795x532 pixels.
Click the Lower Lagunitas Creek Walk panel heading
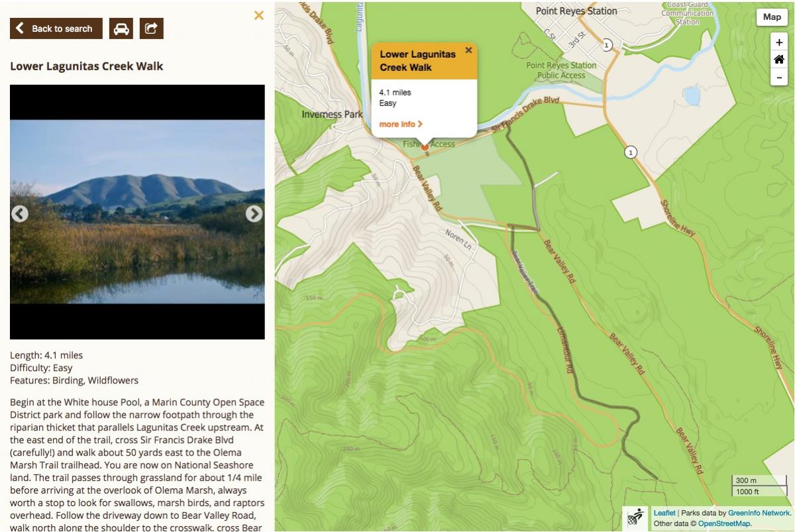87,66
